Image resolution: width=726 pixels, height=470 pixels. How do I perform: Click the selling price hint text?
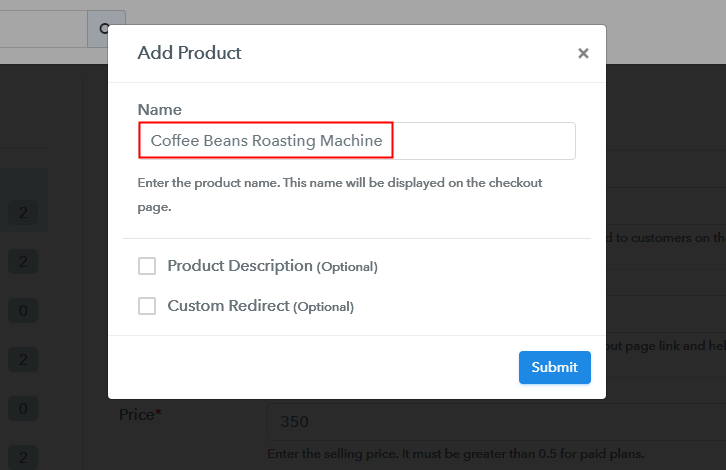(x=456, y=454)
